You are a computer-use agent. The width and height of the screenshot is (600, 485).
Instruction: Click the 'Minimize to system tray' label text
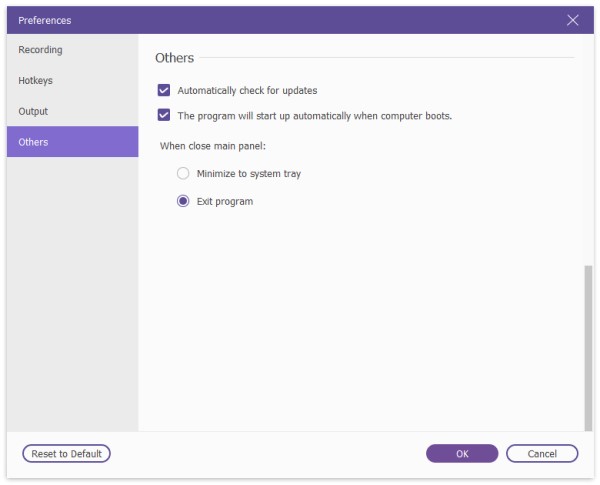(x=249, y=173)
